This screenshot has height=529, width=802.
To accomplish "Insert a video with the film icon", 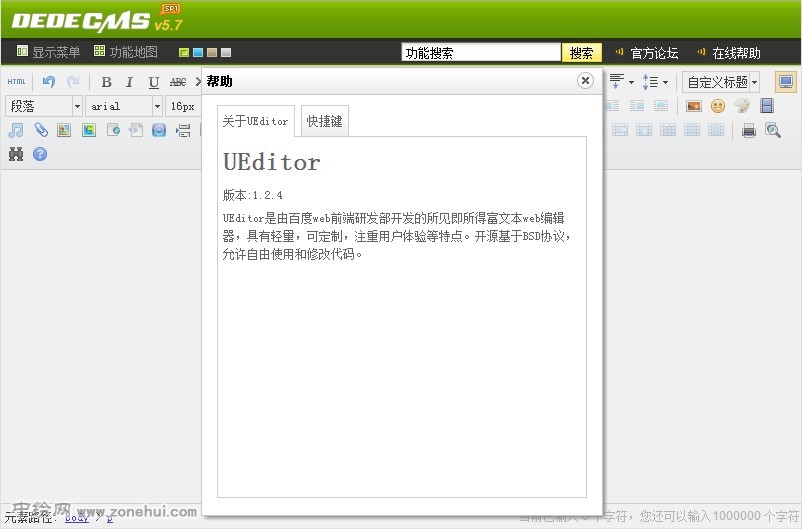I will pos(767,106).
